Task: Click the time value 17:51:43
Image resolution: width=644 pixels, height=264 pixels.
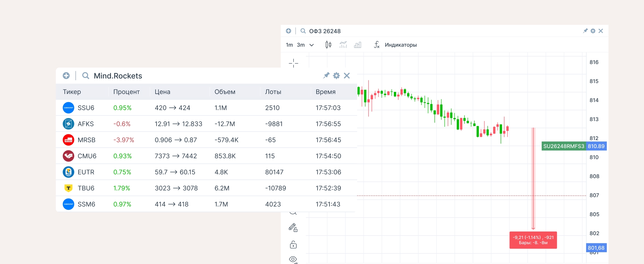Action: click(328, 204)
